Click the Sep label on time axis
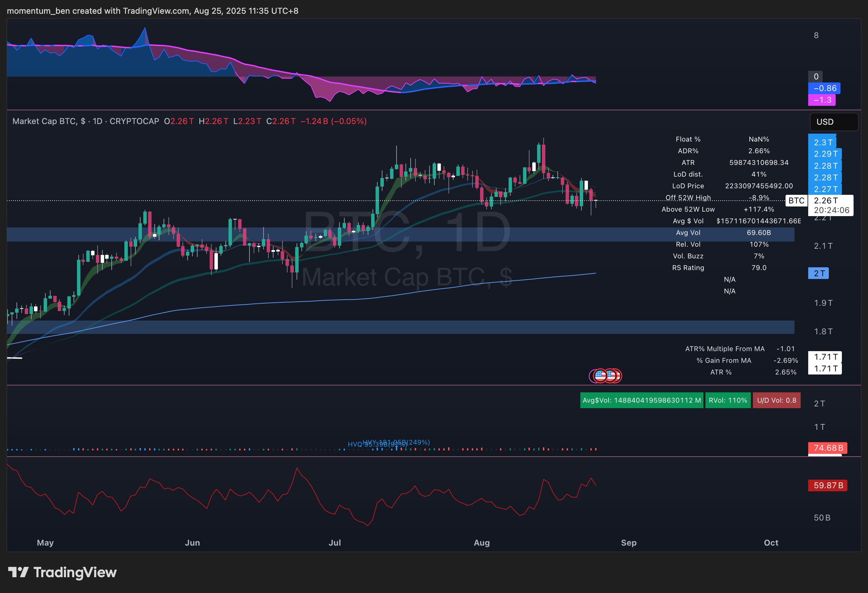 tap(628, 542)
